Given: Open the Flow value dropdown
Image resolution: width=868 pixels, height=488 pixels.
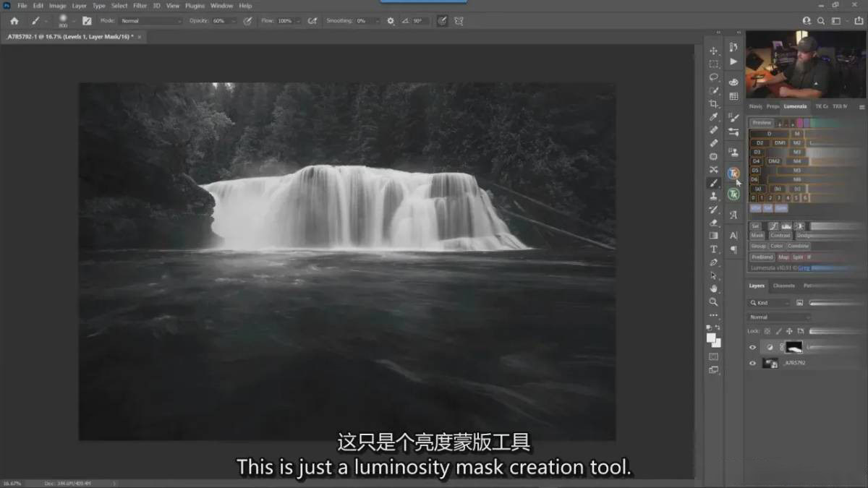Looking at the screenshot, I should [x=297, y=21].
